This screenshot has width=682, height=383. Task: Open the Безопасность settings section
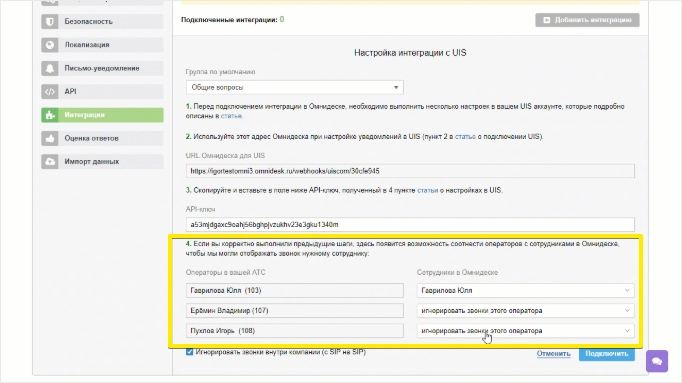coord(102,21)
